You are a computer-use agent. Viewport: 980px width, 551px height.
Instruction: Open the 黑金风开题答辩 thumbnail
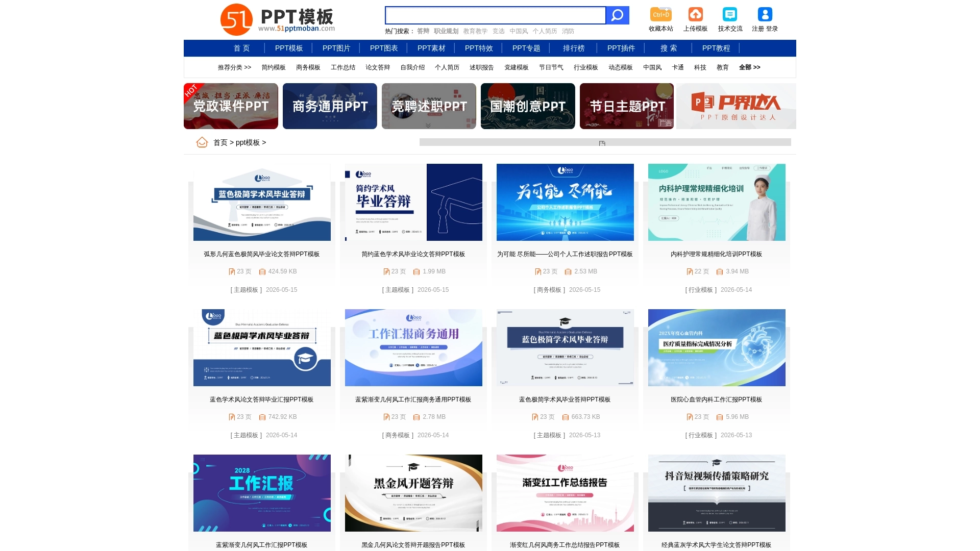click(x=413, y=493)
